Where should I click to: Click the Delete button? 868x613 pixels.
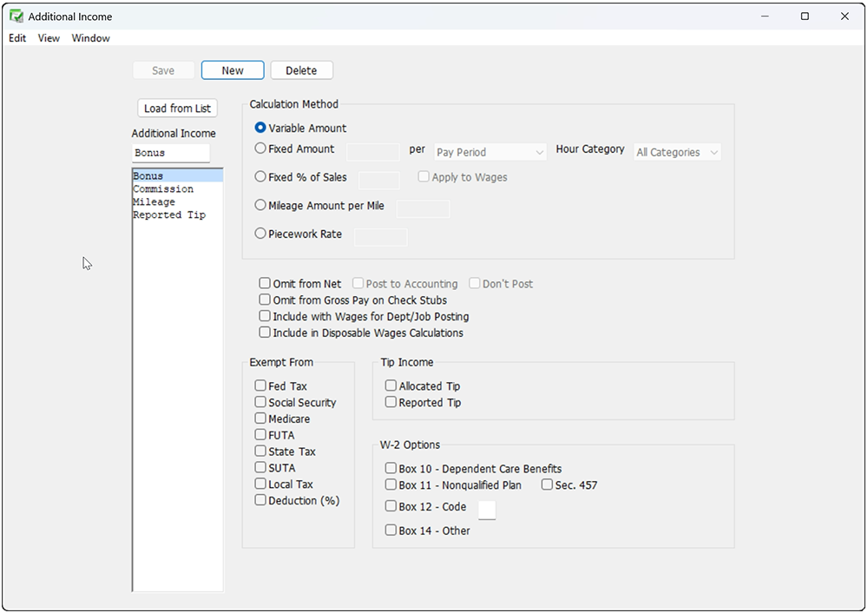301,70
